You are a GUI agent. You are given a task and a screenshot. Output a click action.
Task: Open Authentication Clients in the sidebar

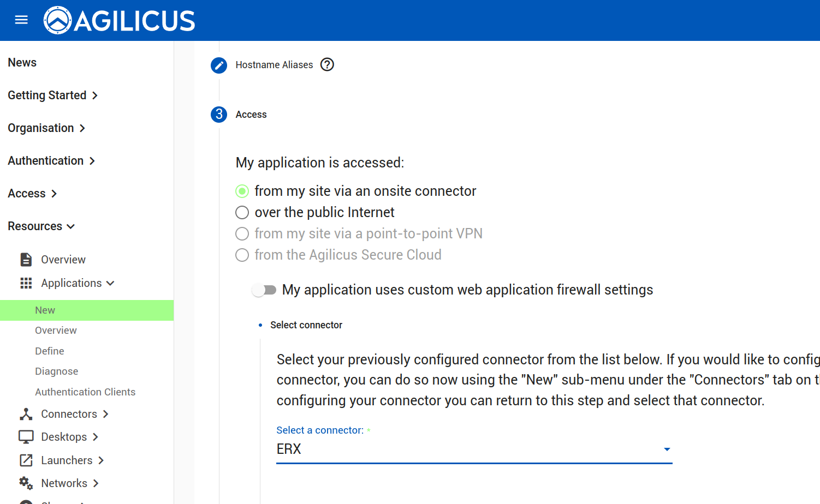tap(85, 392)
